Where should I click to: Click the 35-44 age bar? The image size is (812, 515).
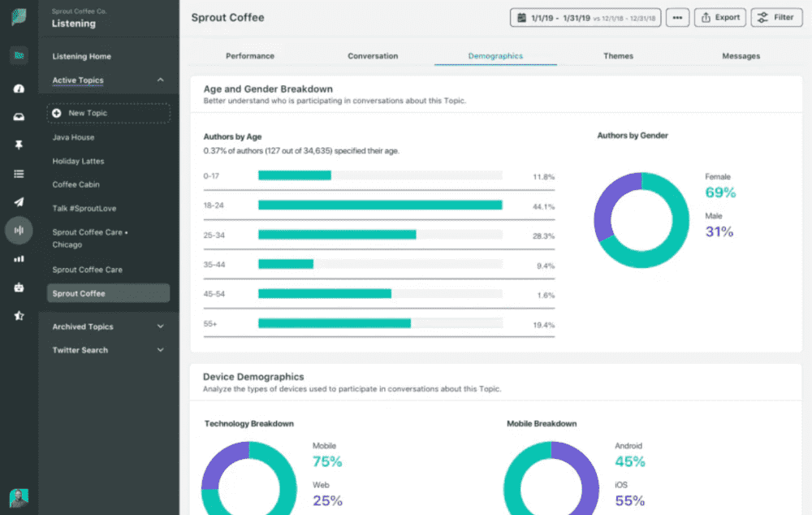pyautogui.click(x=286, y=264)
